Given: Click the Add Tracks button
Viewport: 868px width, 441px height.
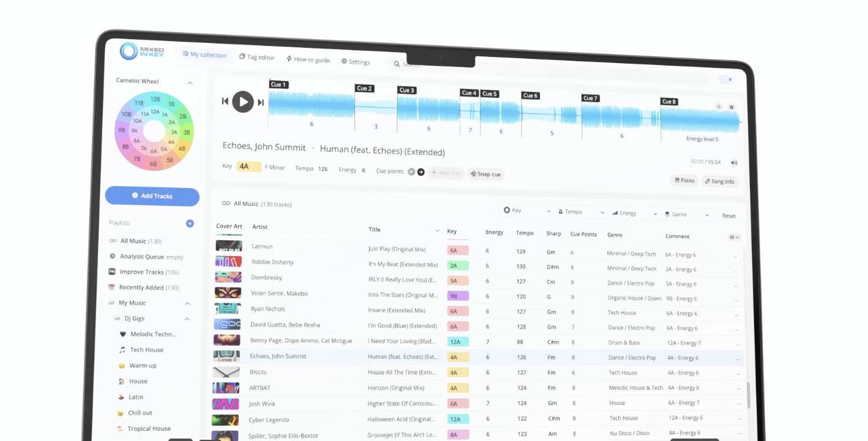Looking at the screenshot, I should 152,196.
